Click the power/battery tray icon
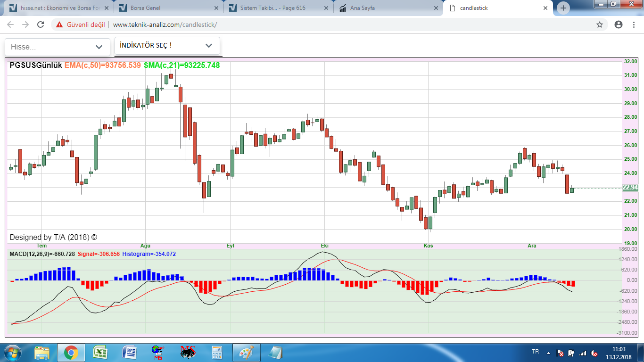The width and height of the screenshot is (644, 362). click(571, 353)
